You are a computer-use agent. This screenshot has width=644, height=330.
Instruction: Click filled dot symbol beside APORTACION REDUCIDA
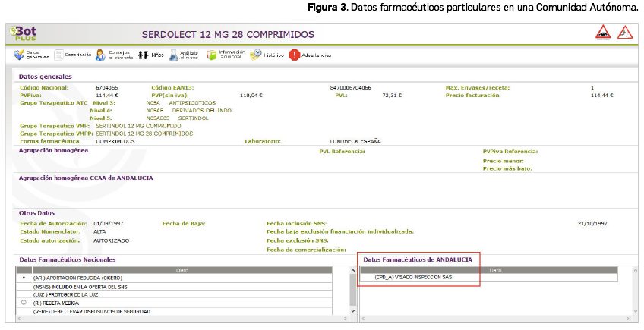[24, 278]
